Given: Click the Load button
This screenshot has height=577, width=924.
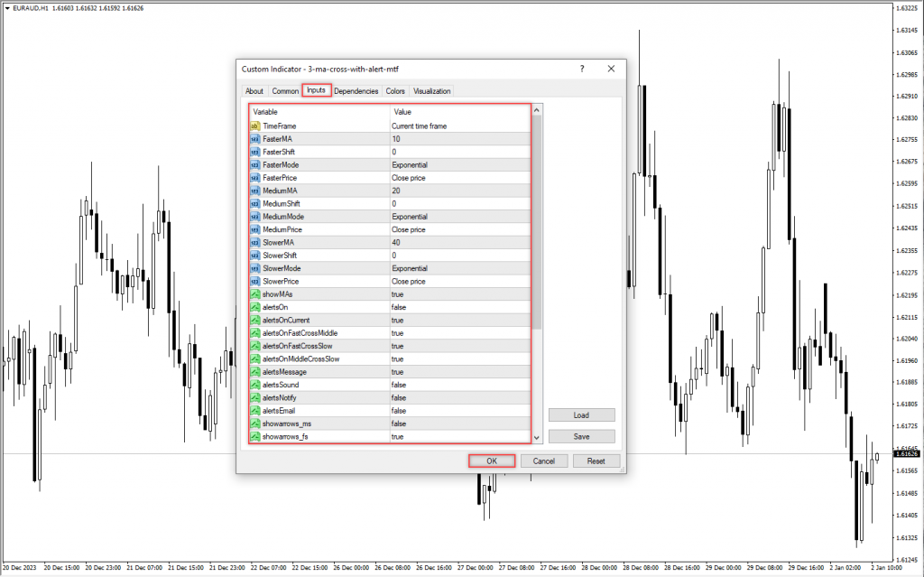Looking at the screenshot, I should tap(581, 415).
